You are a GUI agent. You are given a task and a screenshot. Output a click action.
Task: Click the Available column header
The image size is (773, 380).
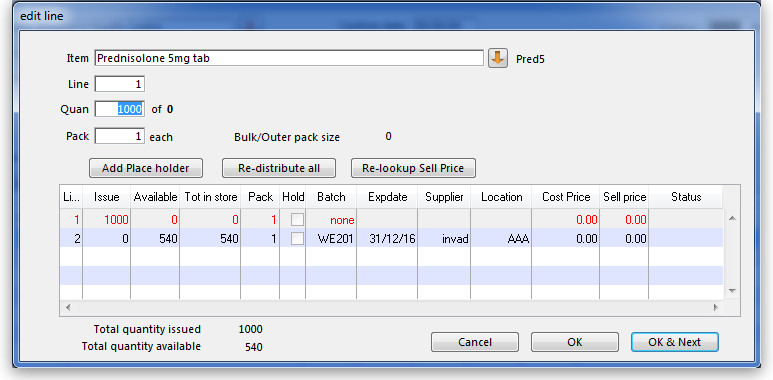pyautogui.click(x=155, y=197)
